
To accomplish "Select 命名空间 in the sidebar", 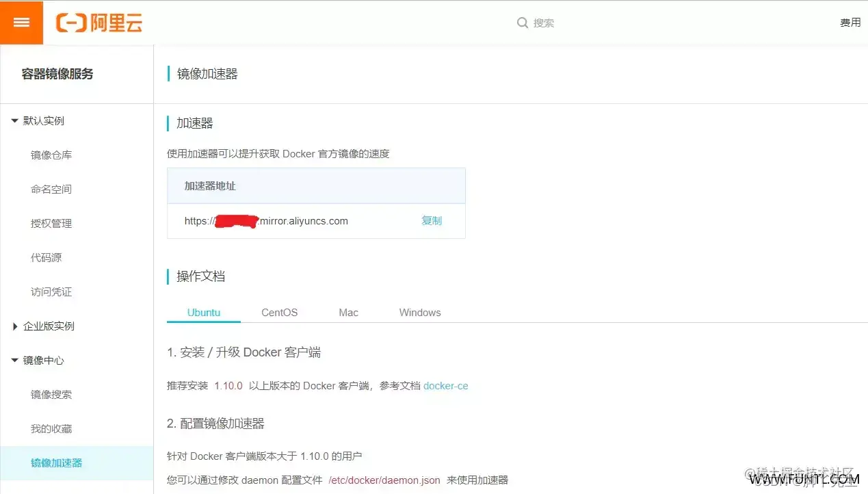I will point(51,189).
